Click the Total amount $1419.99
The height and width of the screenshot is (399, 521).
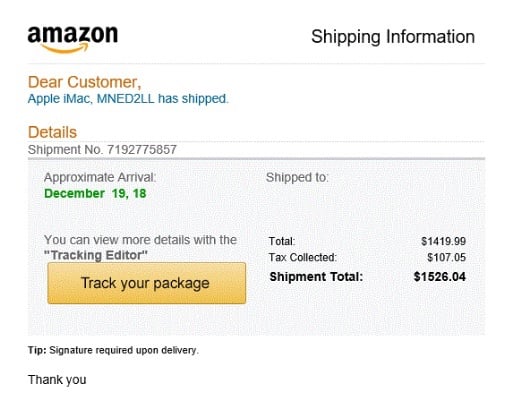(444, 241)
